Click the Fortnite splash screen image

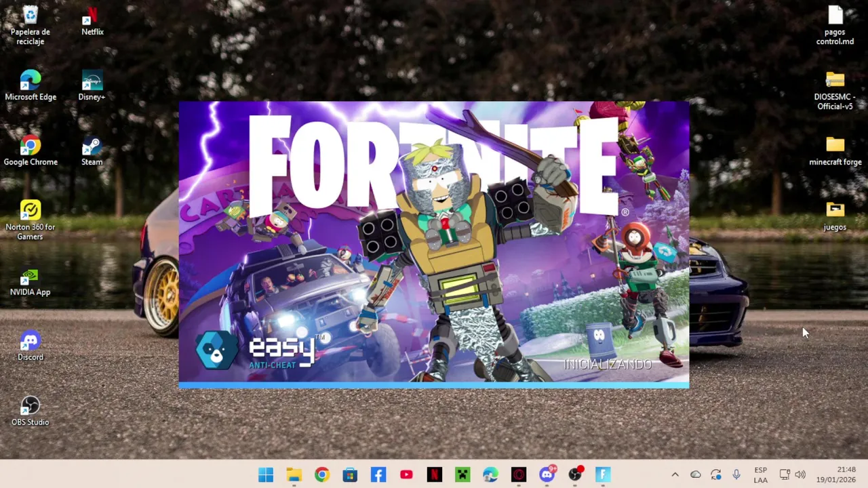[x=434, y=244]
